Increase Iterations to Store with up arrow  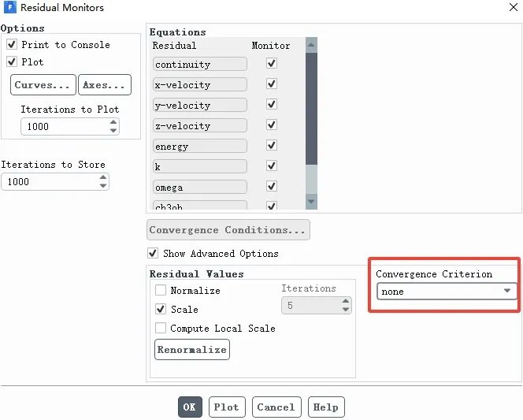[103, 177]
